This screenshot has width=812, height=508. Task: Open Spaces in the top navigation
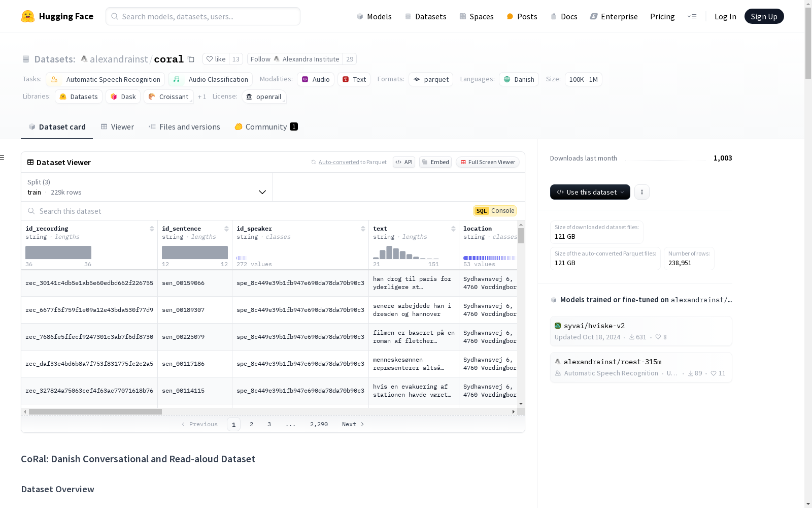(x=477, y=16)
